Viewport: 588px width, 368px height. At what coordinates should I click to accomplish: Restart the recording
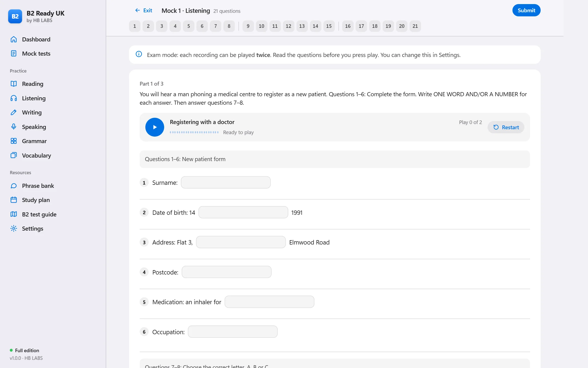pyautogui.click(x=506, y=127)
